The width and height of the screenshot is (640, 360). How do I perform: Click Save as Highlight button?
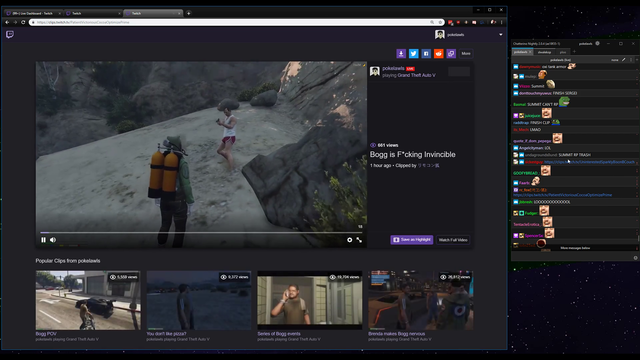(x=411, y=240)
